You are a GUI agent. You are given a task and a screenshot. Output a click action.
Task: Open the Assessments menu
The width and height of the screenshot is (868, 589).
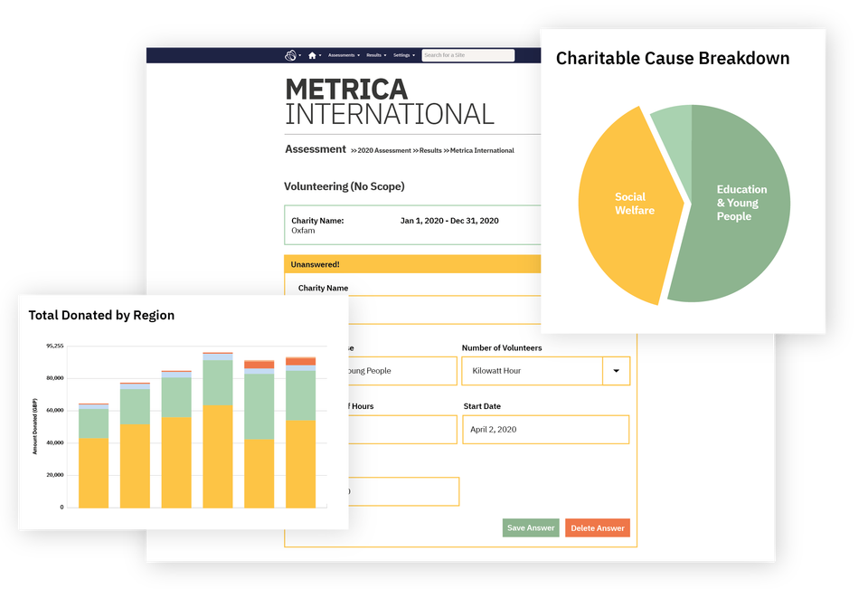(342, 55)
